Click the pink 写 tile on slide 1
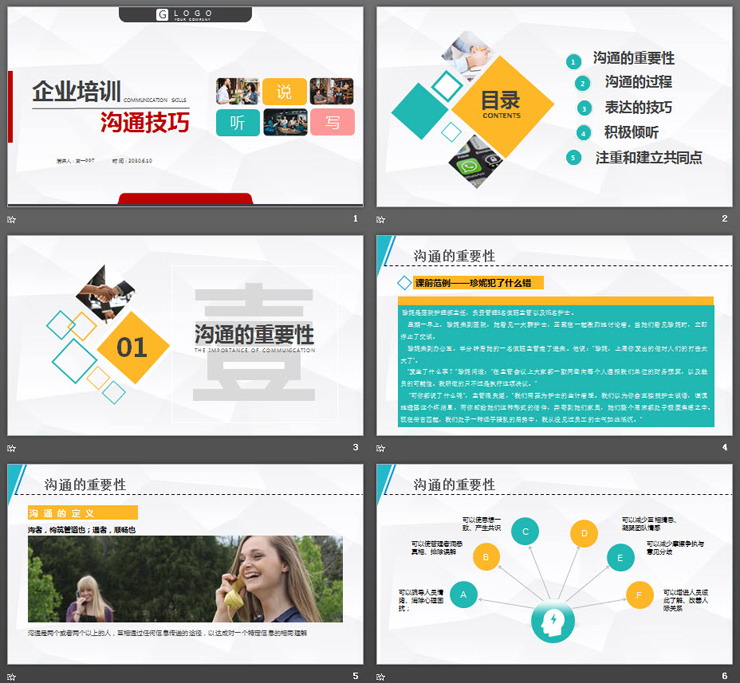The height and width of the screenshot is (683, 740). click(x=331, y=123)
